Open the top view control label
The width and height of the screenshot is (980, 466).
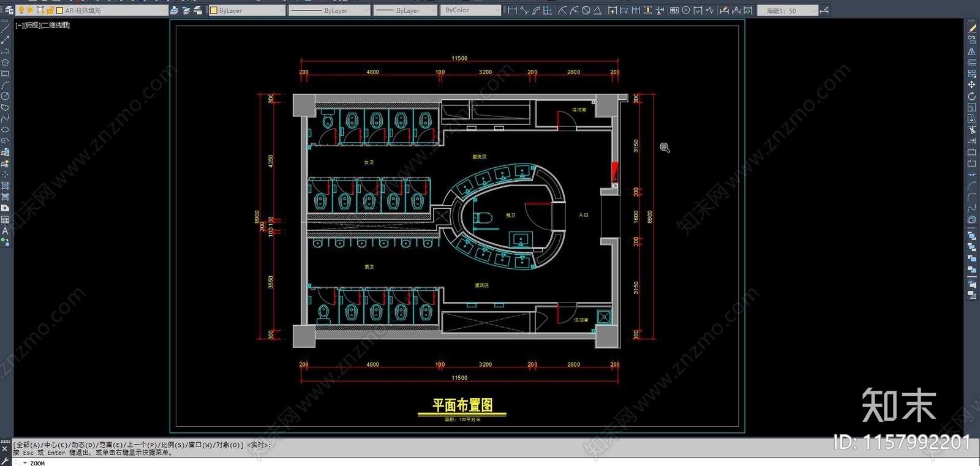tap(32, 26)
